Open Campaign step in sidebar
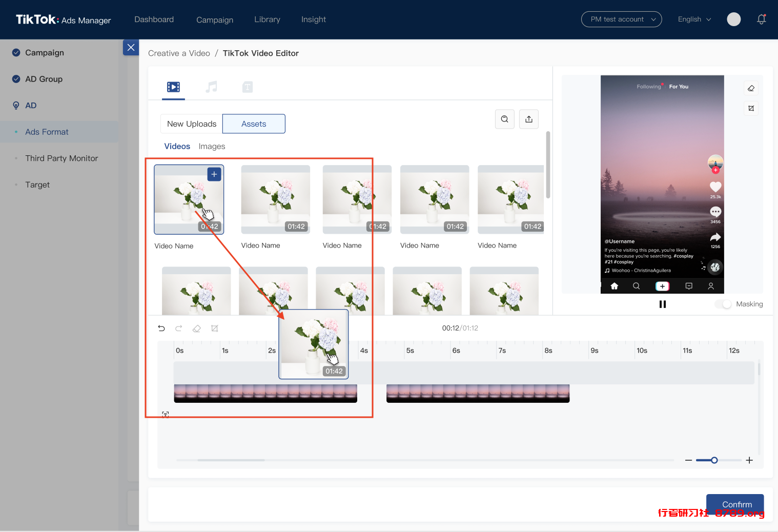This screenshot has width=778, height=532. click(x=45, y=53)
